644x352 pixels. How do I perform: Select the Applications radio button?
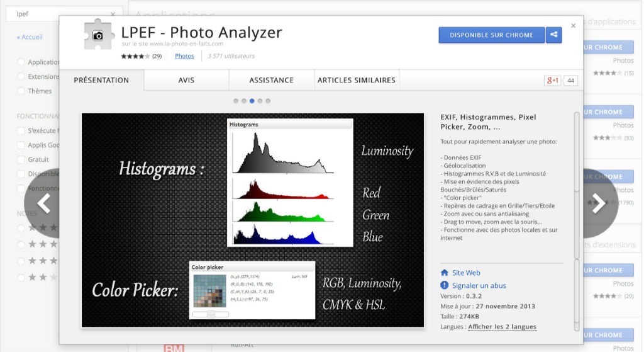(x=21, y=62)
